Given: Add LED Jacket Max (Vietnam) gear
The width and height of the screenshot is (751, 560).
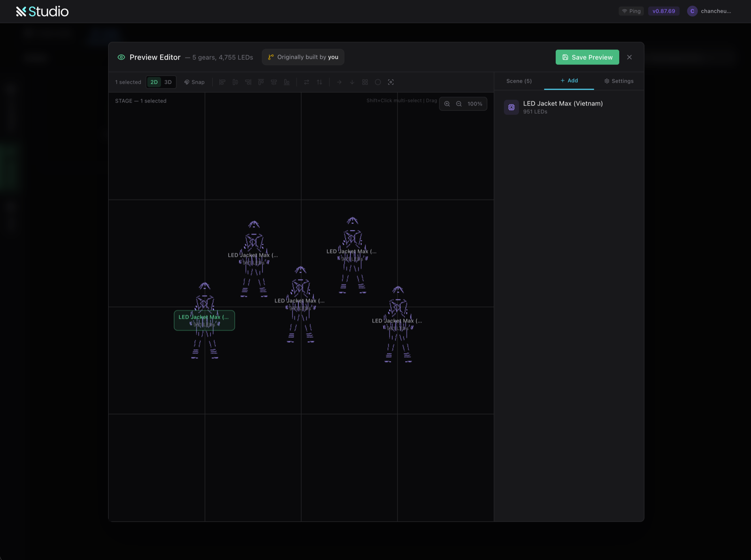Looking at the screenshot, I should [x=569, y=107].
